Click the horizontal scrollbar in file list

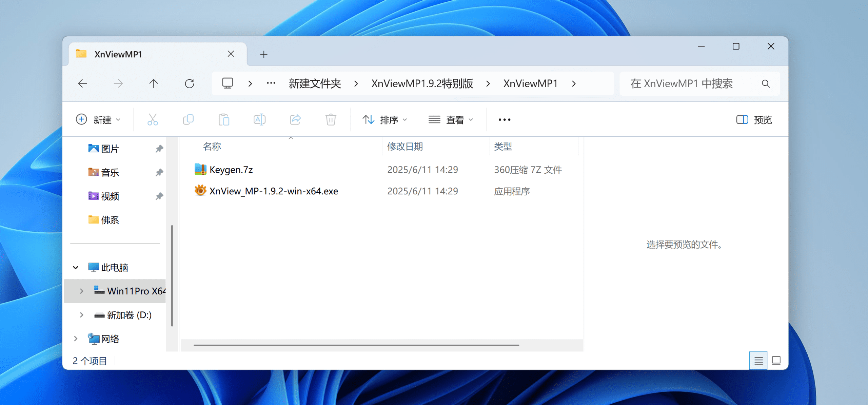click(x=356, y=345)
